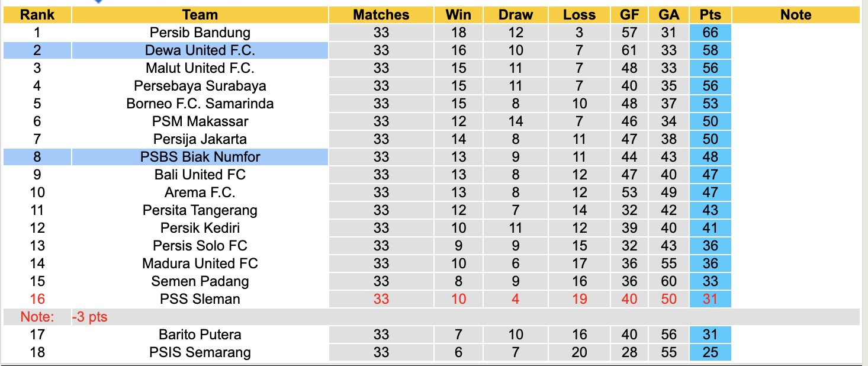Select PSS Sleman's red 31 points cell

tap(710, 299)
